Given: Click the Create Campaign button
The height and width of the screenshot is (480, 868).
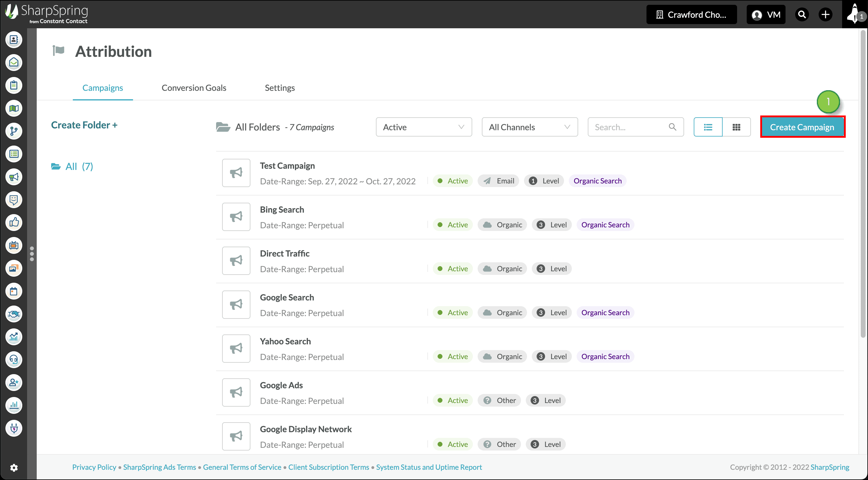Looking at the screenshot, I should point(802,127).
